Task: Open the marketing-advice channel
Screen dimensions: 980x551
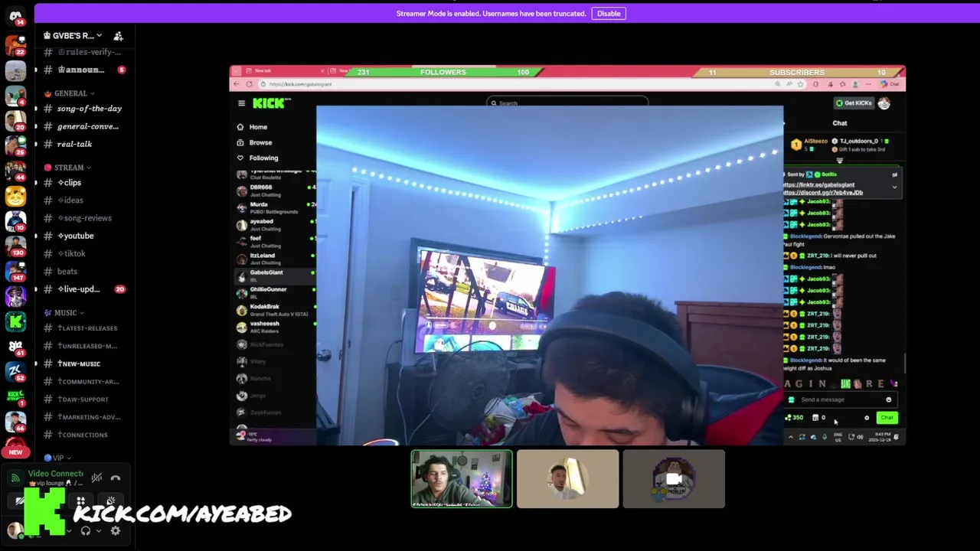Action: click(83, 417)
